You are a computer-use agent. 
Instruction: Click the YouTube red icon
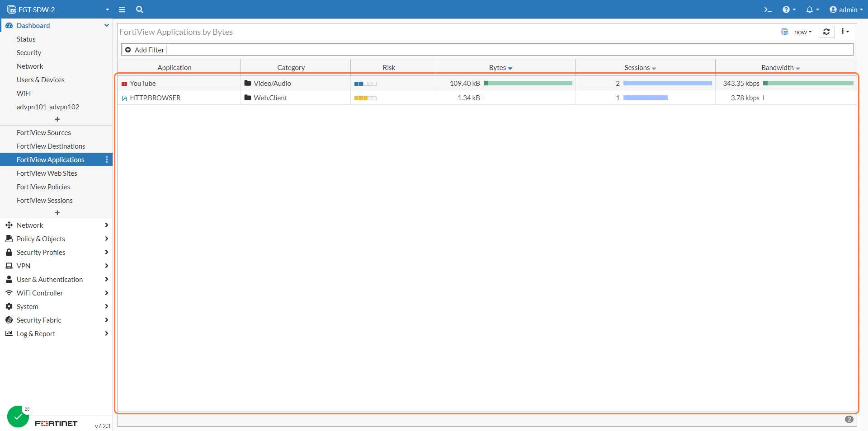point(124,84)
